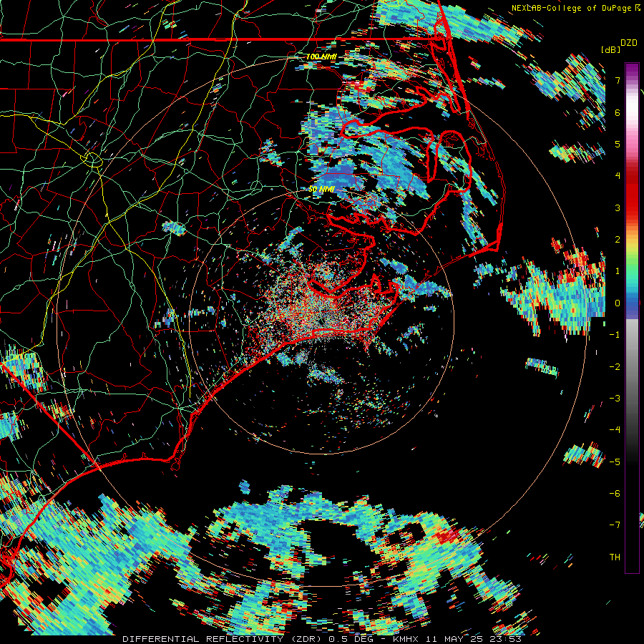Click the 4 value on the dB scale
Image resolution: width=644 pixels, height=644 pixels.
click(618, 176)
